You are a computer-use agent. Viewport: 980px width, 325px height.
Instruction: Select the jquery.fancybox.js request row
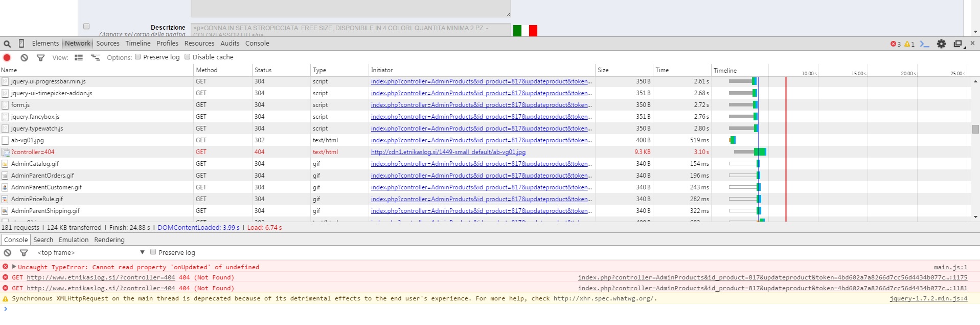tap(485, 117)
